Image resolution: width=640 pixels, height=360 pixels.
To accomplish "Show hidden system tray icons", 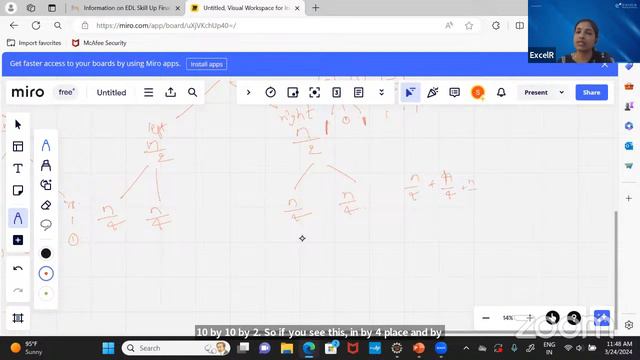I will (x=466, y=348).
